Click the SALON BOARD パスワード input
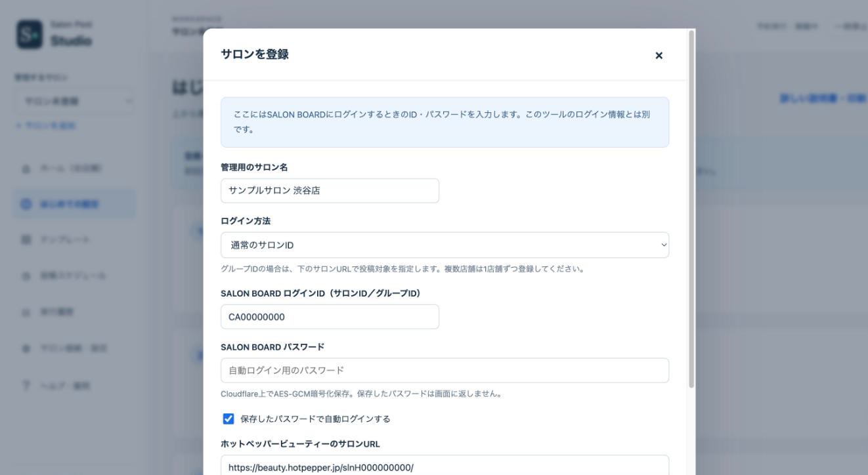Screen dimensions: 868x475 pos(445,371)
